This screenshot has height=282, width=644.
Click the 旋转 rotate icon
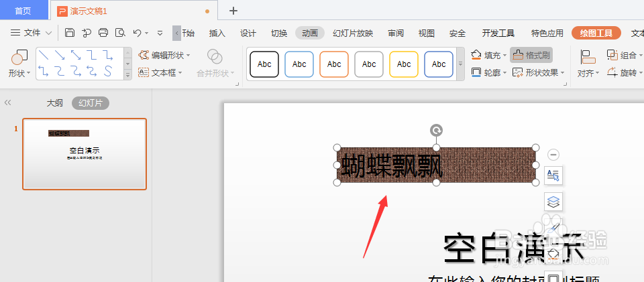click(x=612, y=73)
